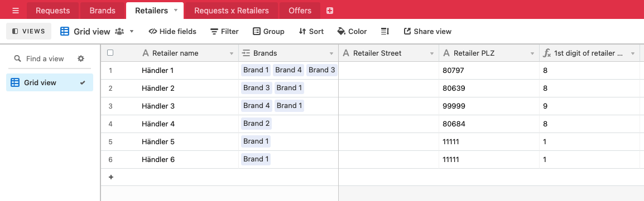Open the Filter menu
This screenshot has width=644, height=201.
coord(224,32)
